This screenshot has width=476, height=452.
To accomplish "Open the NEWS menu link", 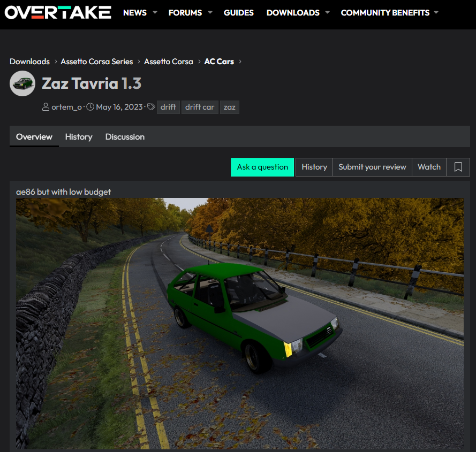I will (135, 13).
